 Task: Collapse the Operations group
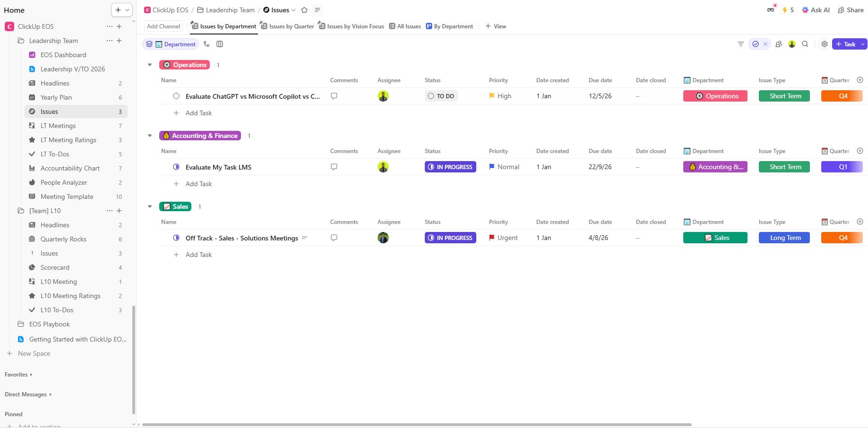point(150,65)
